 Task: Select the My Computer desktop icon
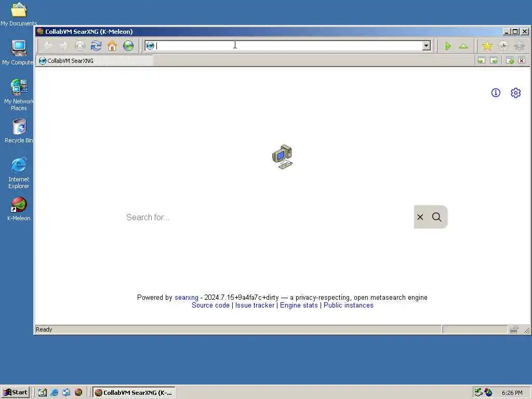coord(19,52)
